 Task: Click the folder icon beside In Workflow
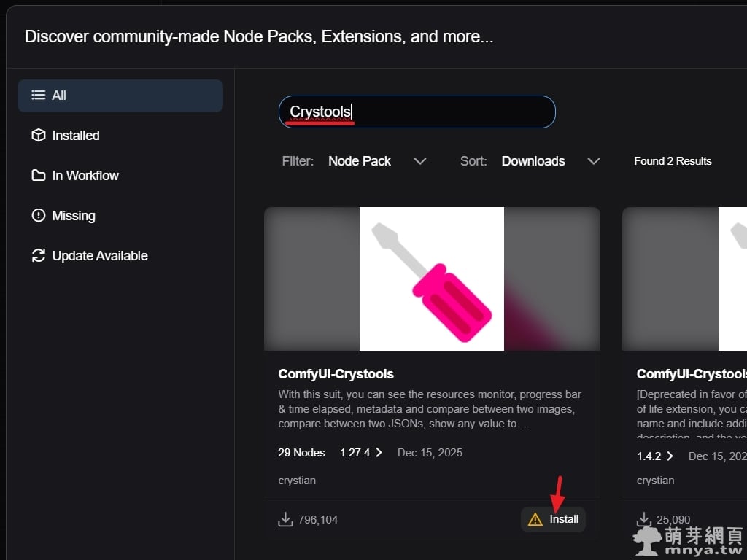coord(39,176)
